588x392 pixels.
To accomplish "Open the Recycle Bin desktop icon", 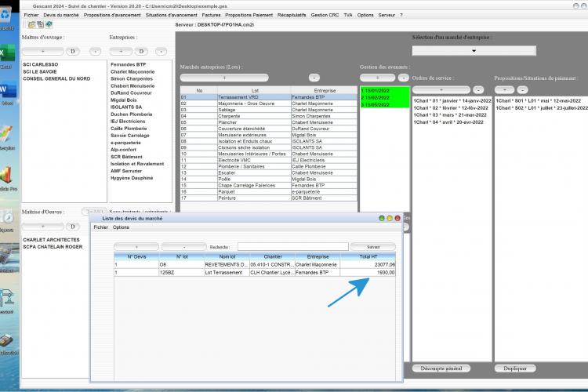I will [6, 16].
